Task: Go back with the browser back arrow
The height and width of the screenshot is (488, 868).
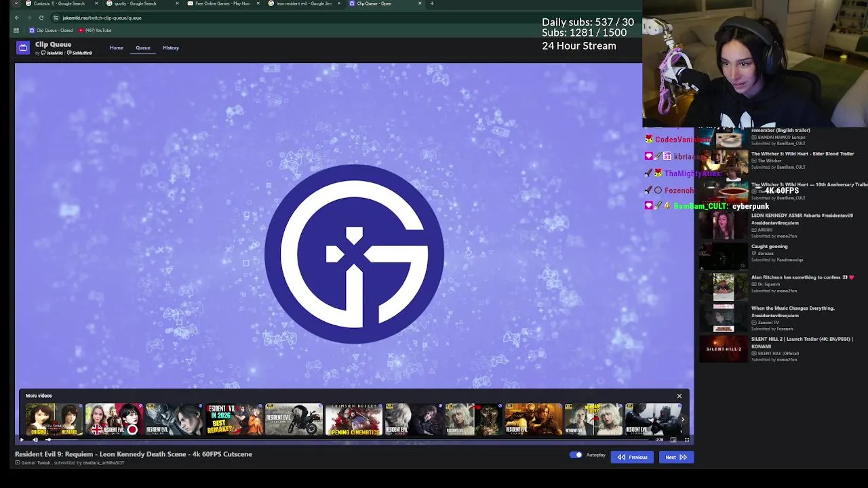Action: tap(16, 18)
